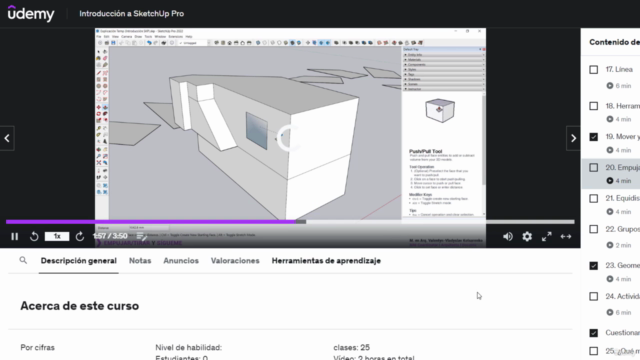Viewport: 640px width, 360px height.
Task: Click the Contenido del curso heading
Action: coord(614,42)
